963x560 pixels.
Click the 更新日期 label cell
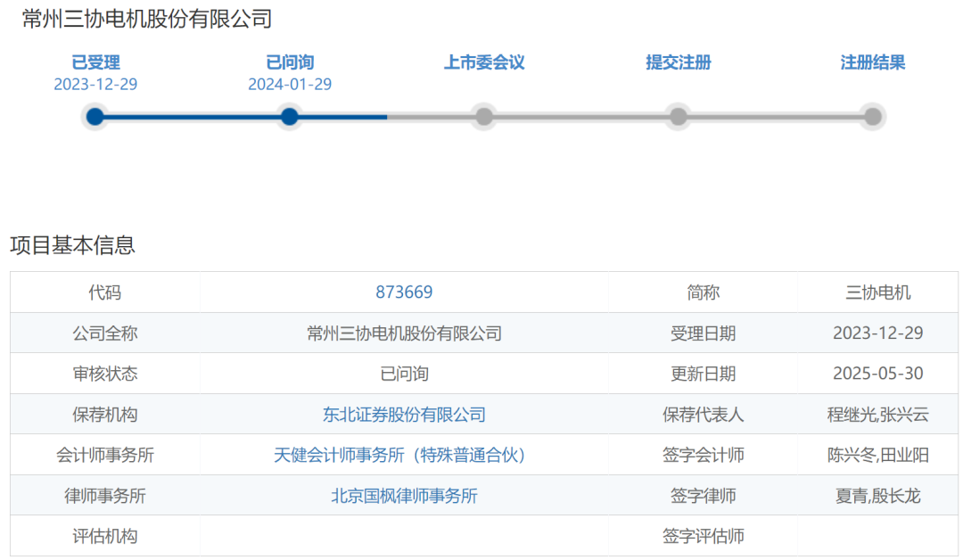pyautogui.click(x=704, y=374)
